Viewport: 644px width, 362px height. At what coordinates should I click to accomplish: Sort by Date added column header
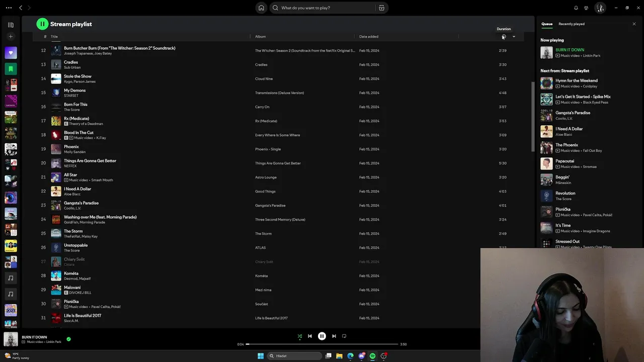point(369,36)
